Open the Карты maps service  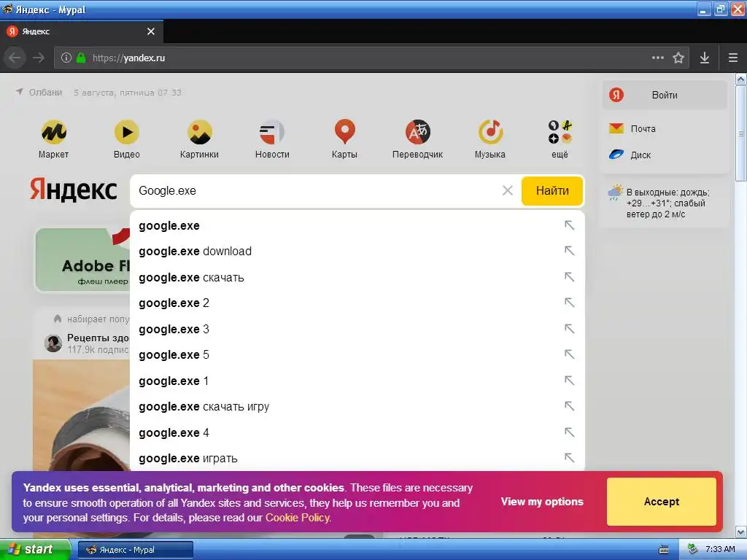344,131
